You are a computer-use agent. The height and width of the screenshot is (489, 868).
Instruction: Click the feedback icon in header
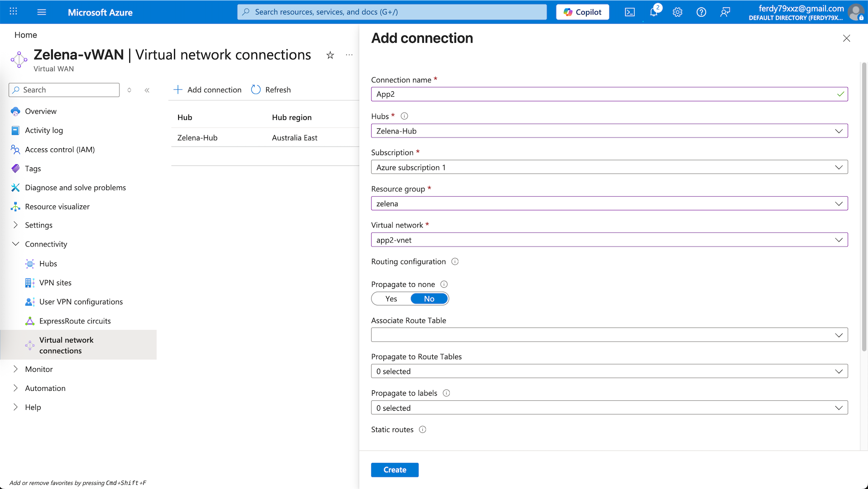click(x=725, y=12)
